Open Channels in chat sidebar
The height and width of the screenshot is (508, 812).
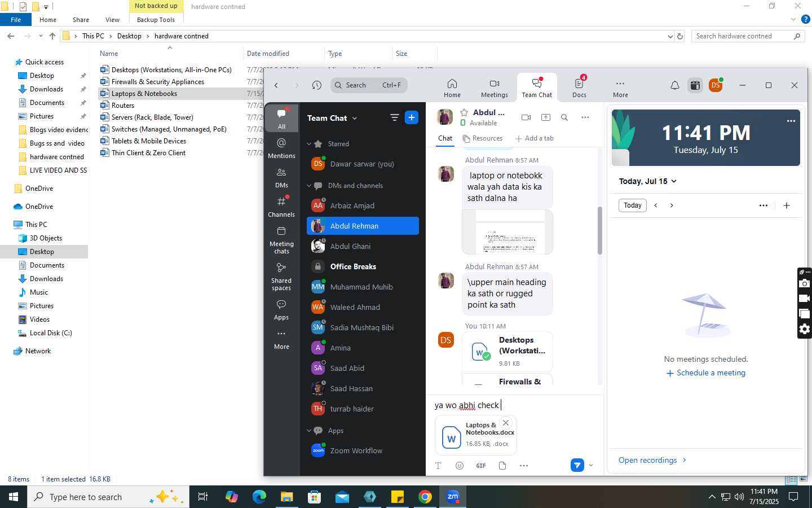[x=281, y=207]
